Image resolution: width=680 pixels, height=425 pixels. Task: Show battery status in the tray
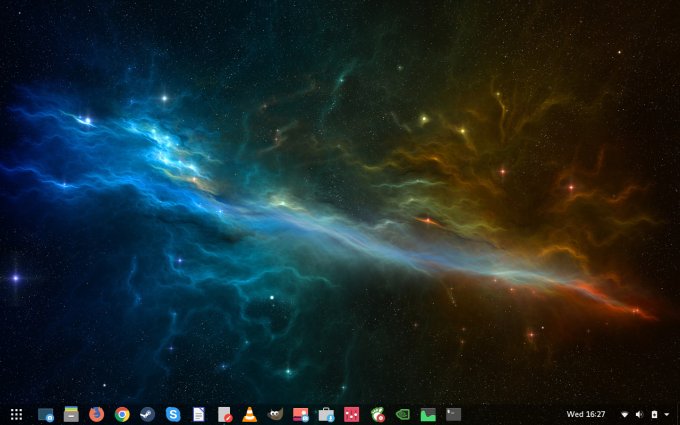pyautogui.click(x=654, y=414)
